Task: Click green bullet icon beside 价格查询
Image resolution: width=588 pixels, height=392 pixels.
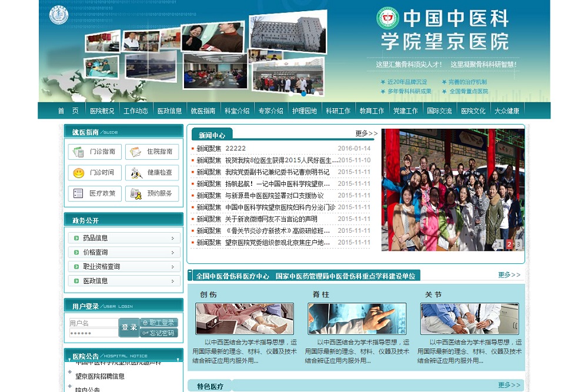Action: 76,252
